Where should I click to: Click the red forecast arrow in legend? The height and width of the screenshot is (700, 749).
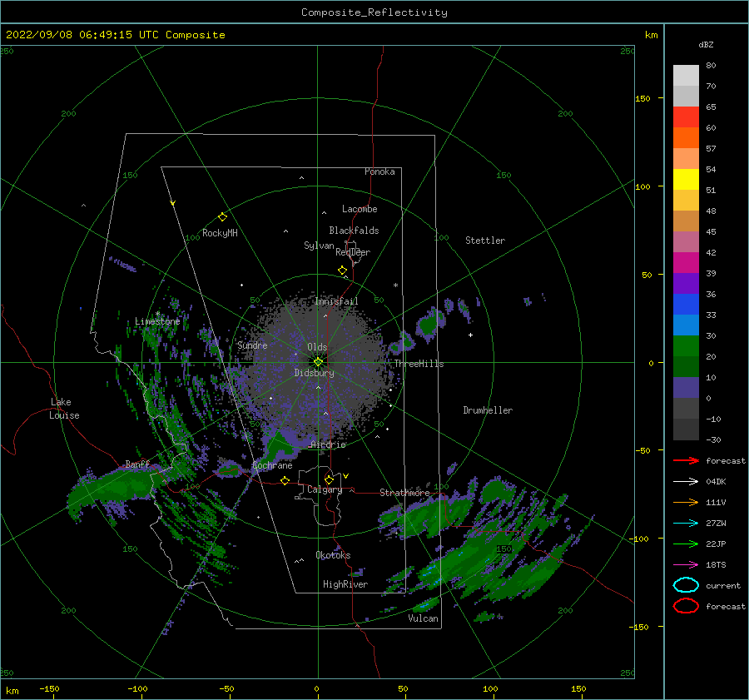[686, 460]
